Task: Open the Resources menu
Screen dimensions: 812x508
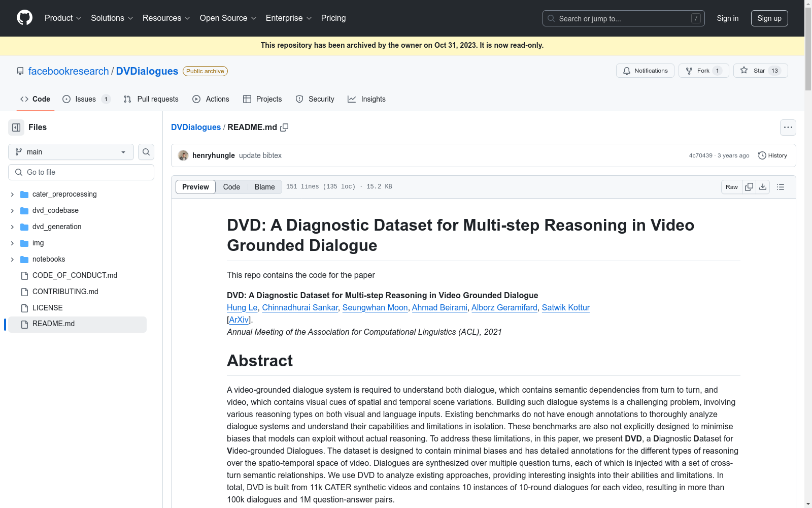Action: pos(166,18)
